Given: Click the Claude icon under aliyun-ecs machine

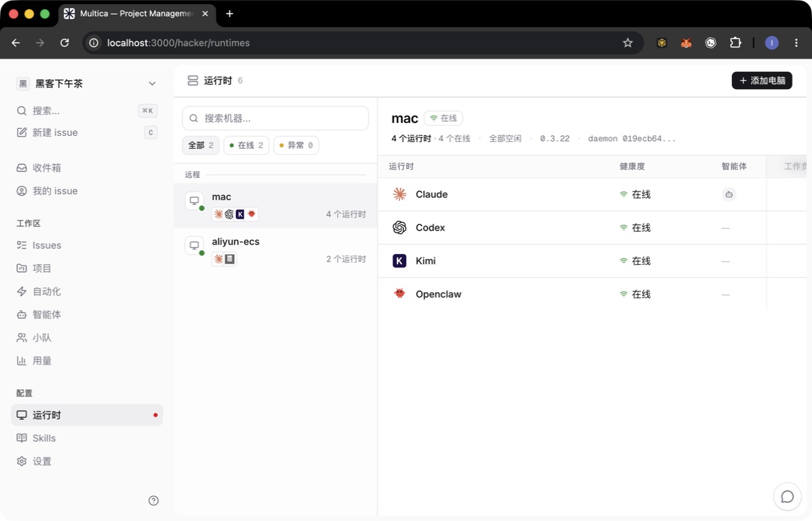Looking at the screenshot, I should pyautogui.click(x=219, y=259).
